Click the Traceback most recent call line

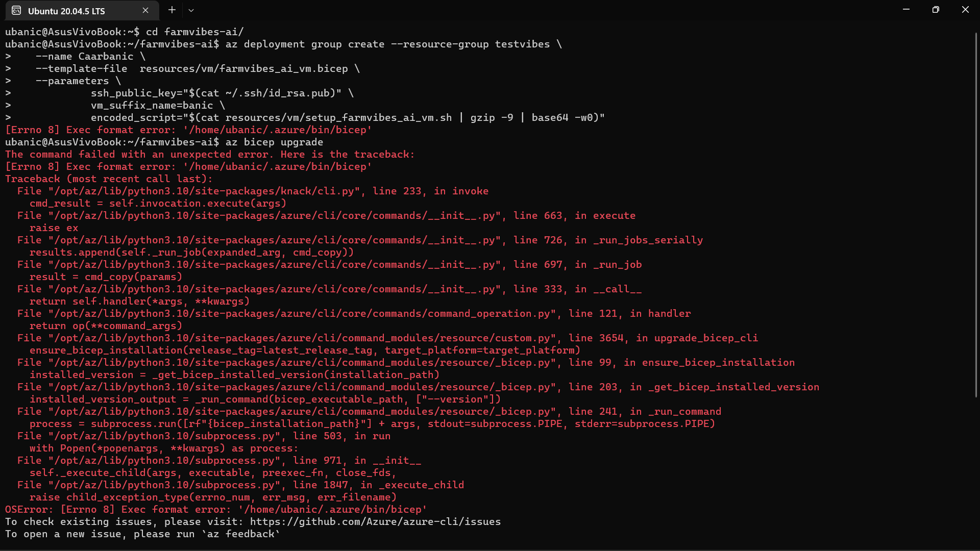(108, 179)
